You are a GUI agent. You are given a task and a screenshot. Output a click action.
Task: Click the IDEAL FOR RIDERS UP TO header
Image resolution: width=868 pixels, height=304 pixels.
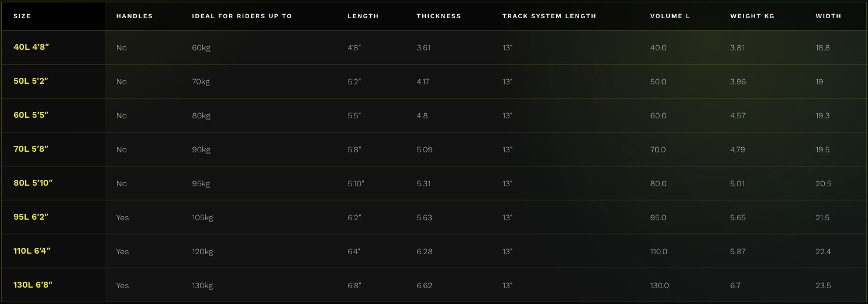click(x=242, y=16)
